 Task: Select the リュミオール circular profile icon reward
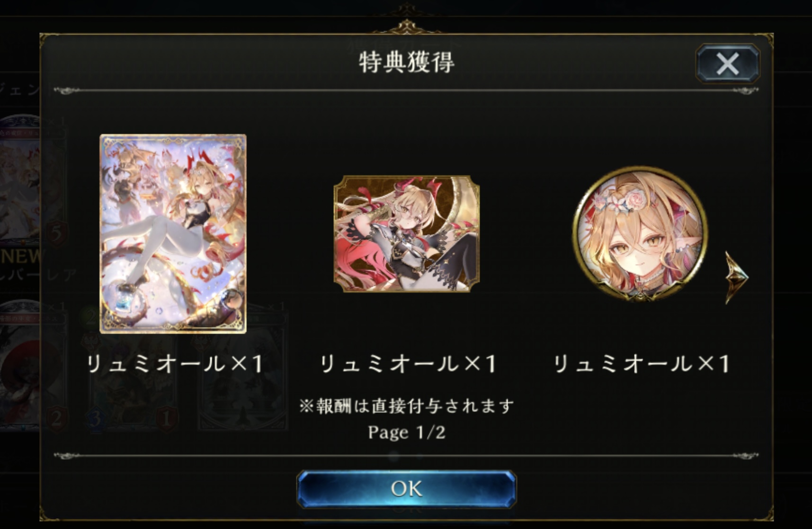(640, 234)
